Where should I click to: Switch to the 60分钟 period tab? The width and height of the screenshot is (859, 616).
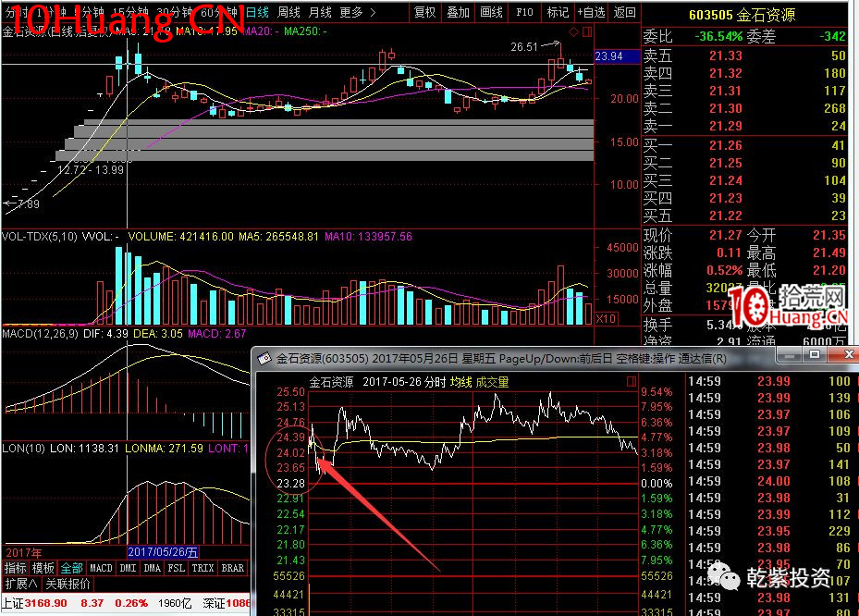218,12
